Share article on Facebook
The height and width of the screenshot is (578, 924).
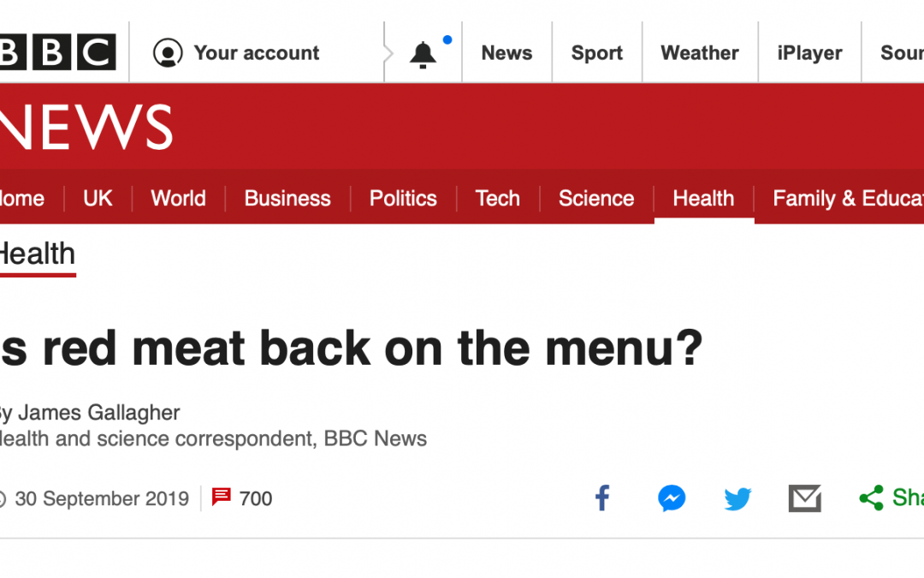tap(602, 498)
